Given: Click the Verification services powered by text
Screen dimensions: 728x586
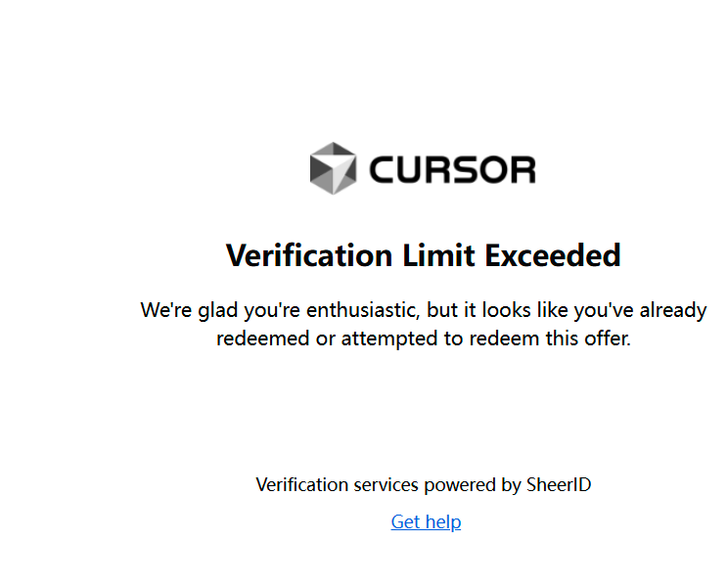Looking at the screenshot, I should tap(388, 485).
